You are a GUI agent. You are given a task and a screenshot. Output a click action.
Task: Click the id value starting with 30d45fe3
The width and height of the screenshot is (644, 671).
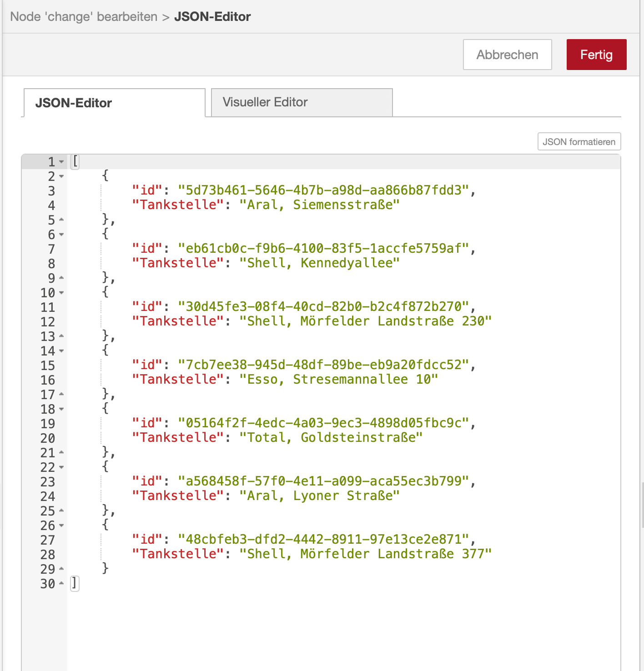point(323,306)
